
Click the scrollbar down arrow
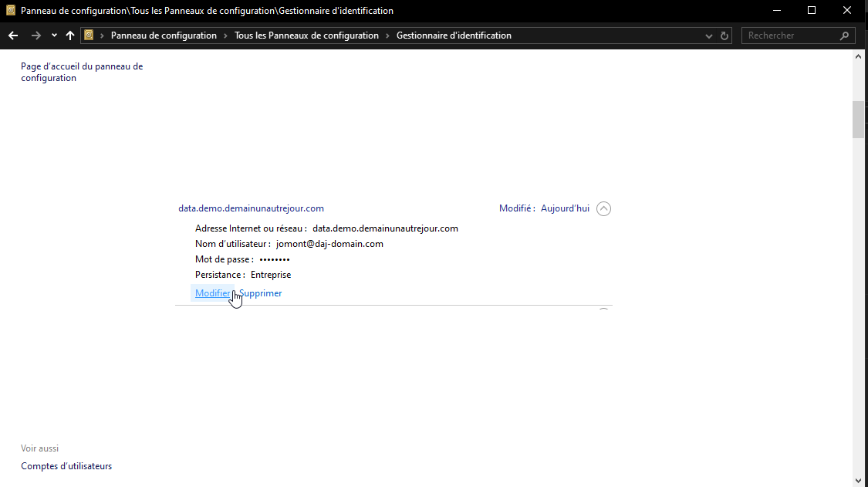tap(860, 480)
